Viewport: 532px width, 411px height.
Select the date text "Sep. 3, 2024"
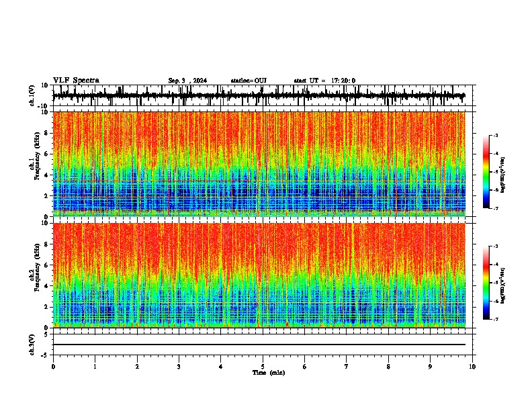click(x=187, y=81)
